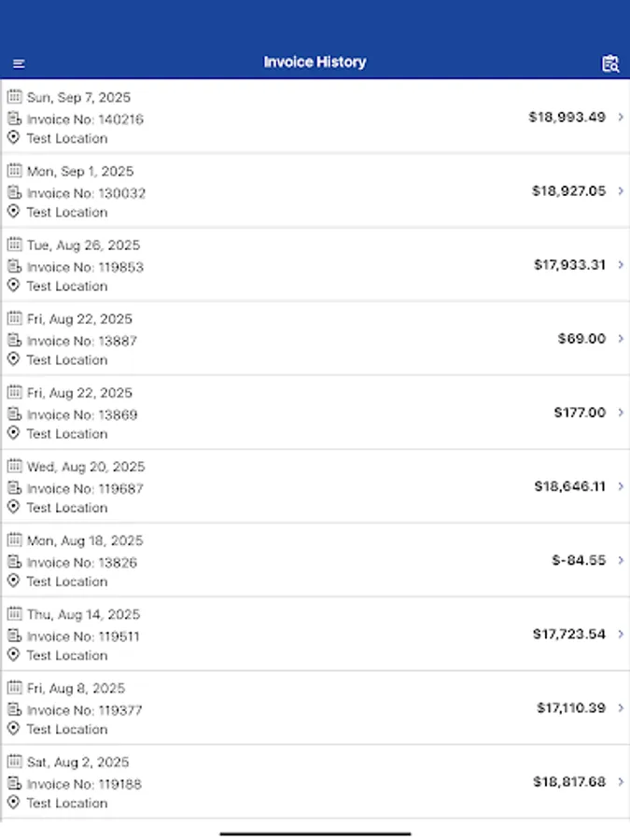Click the location pin in the Aug 18 row
Screen dimensions: 630x840
tap(14, 581)
